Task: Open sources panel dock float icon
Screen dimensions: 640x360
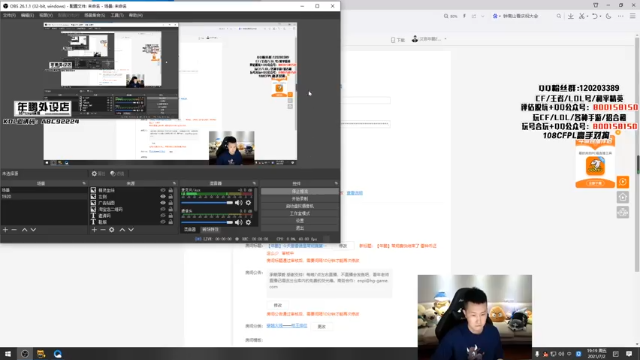Action: [174, 183]
